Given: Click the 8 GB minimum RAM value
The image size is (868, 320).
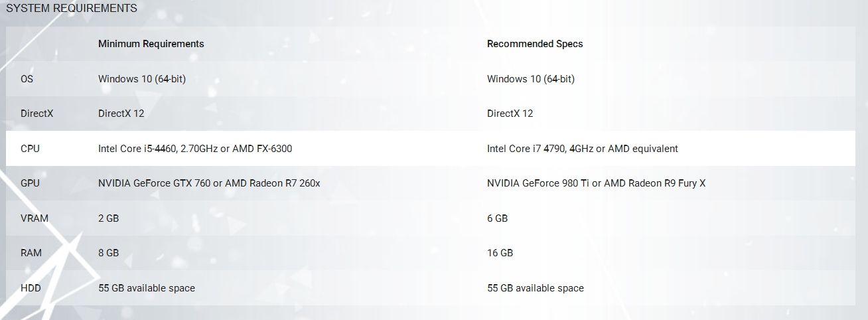Looking at the screenshot, I should 108,253.
